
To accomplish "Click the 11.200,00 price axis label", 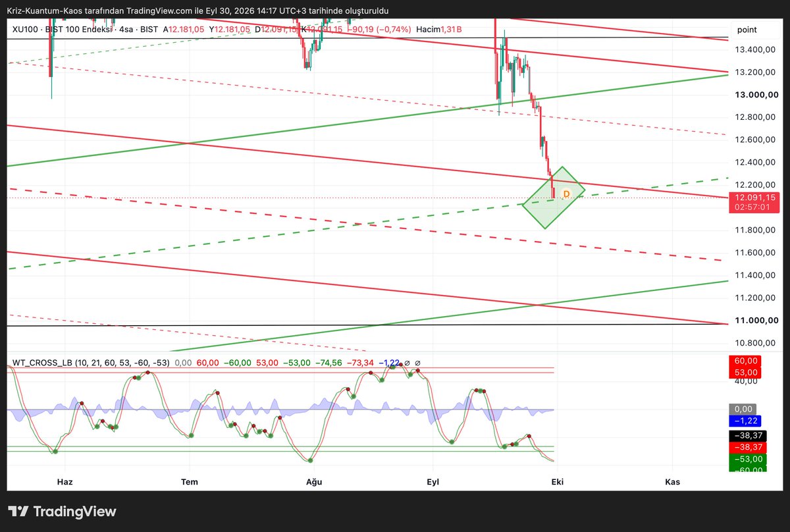I will 756,298.
